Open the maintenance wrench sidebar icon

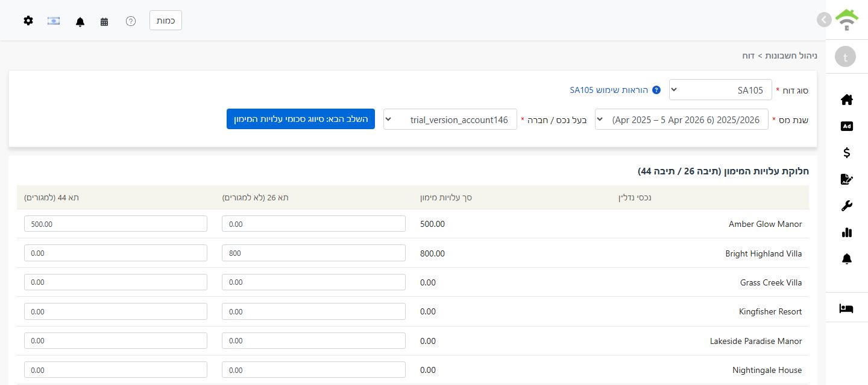pos(846,206)
